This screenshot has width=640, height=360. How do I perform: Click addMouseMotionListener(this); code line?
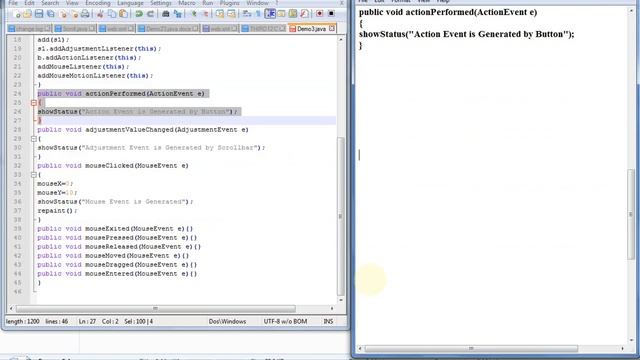95,76
